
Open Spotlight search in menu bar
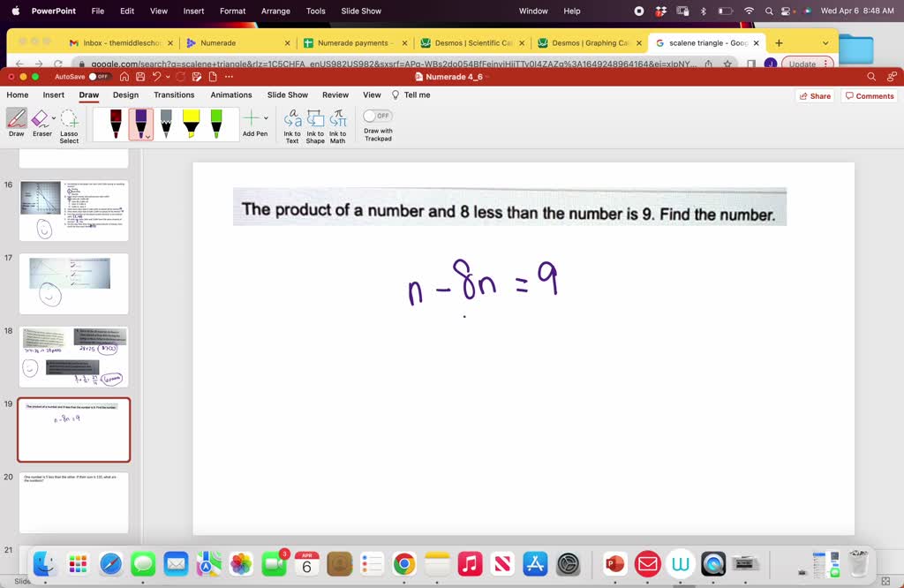point(769,11)
